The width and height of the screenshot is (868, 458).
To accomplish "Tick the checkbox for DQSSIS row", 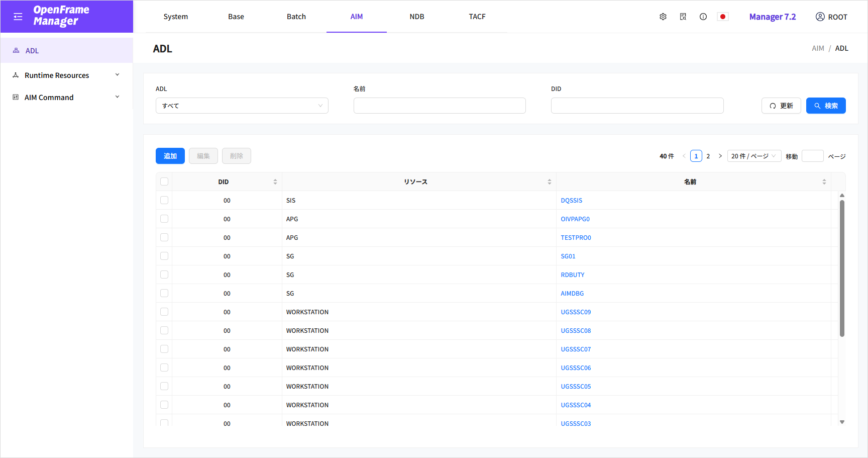I will coord(164,201).
